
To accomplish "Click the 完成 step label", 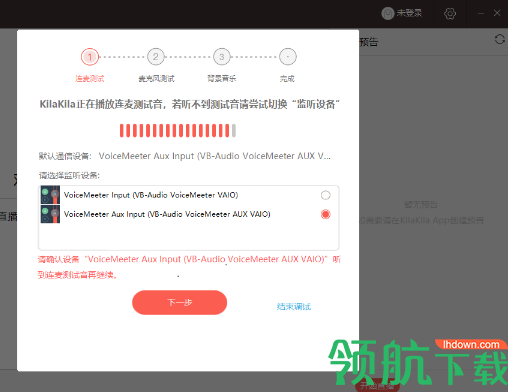I will [287, 79].
